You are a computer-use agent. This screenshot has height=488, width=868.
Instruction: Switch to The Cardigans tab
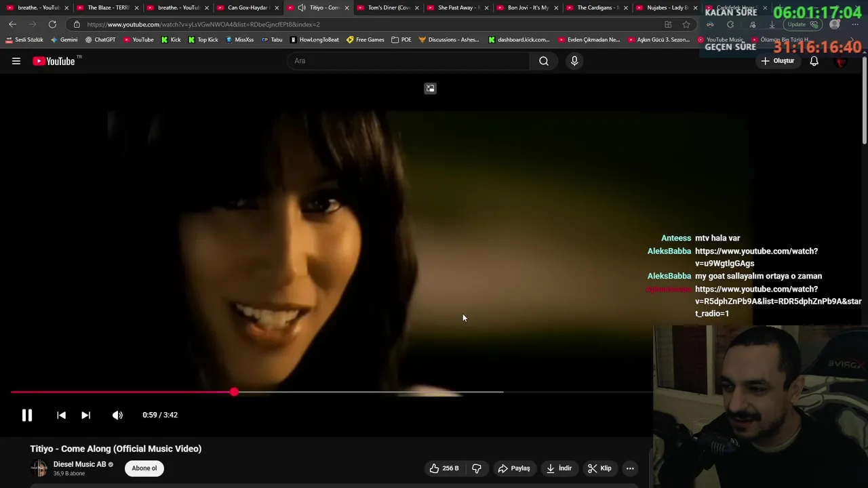pos(597,7)
